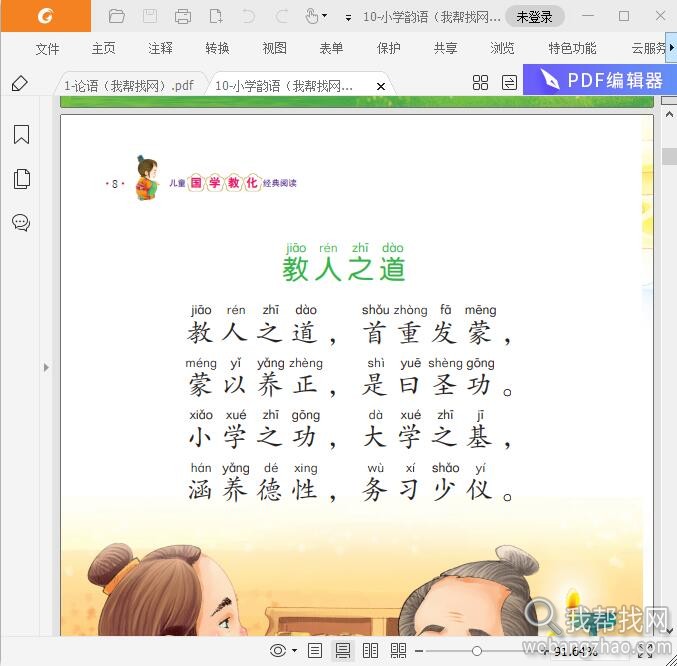
Task: Open the 文件 menu
Action: point(47,48)
